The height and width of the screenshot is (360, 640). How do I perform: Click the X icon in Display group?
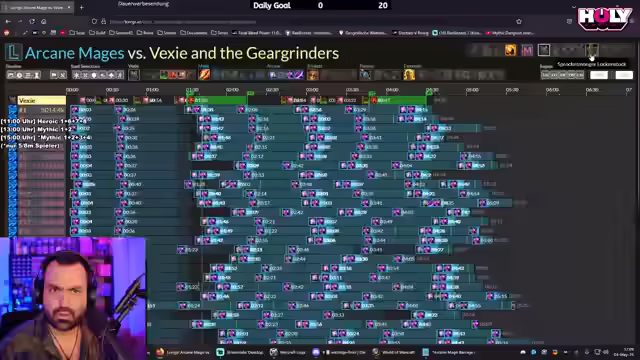(62, 75)
